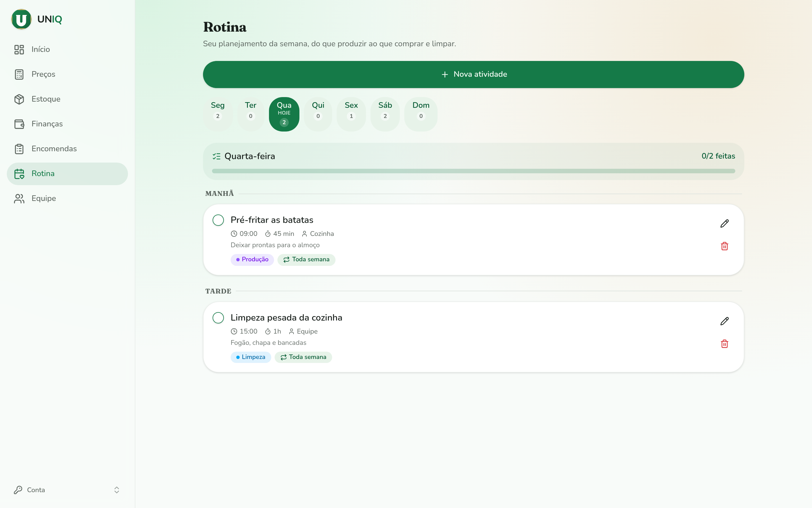Click the title Limpeza pesada da cozinha
Screen dimensions: 812x508
[x=286, y=318]
